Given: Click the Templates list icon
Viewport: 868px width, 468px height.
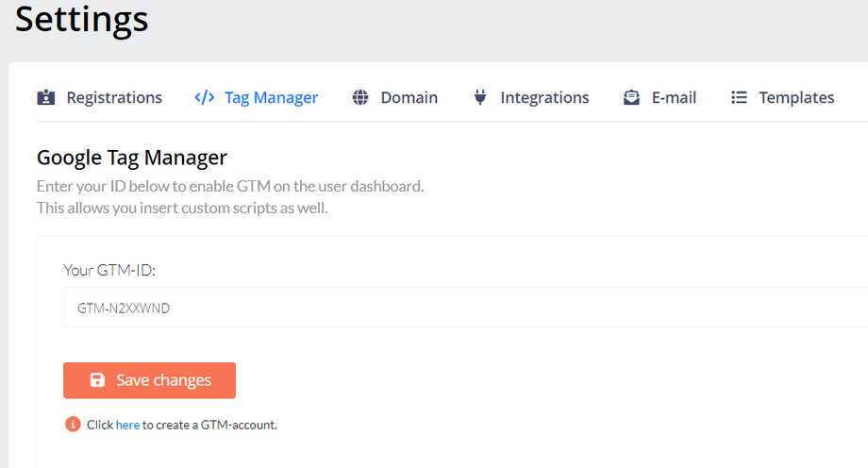Looking at the screenshot, I should click(740, 97).
